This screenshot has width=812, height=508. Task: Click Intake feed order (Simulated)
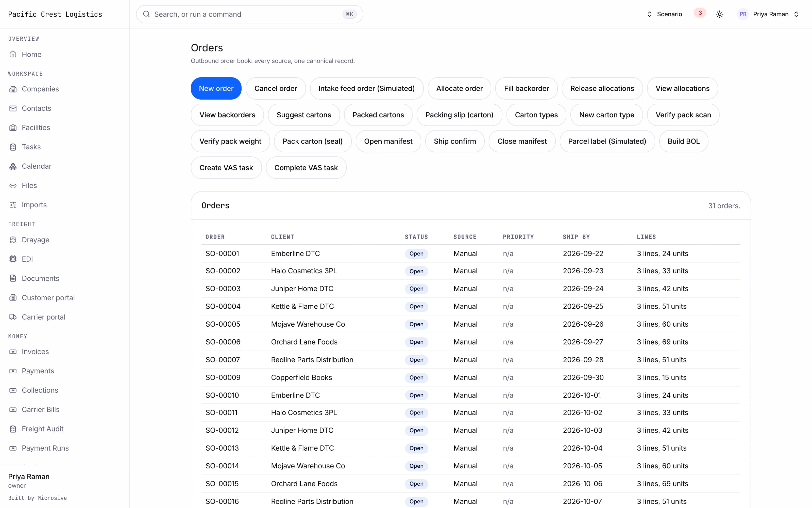366,88
